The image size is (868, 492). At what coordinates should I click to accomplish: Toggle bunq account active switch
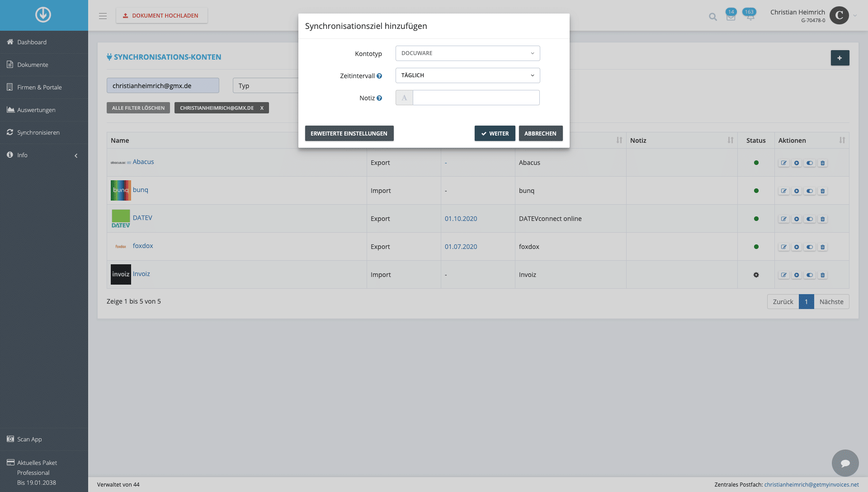tap(810, 191)
